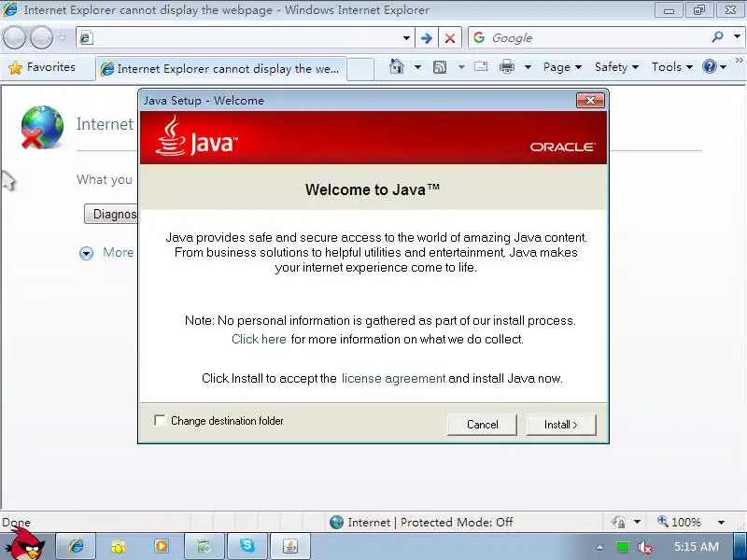Click the Diagnose Connection Problems button
This screenshot has height=560, width=747.
click(x=110, y=214)
